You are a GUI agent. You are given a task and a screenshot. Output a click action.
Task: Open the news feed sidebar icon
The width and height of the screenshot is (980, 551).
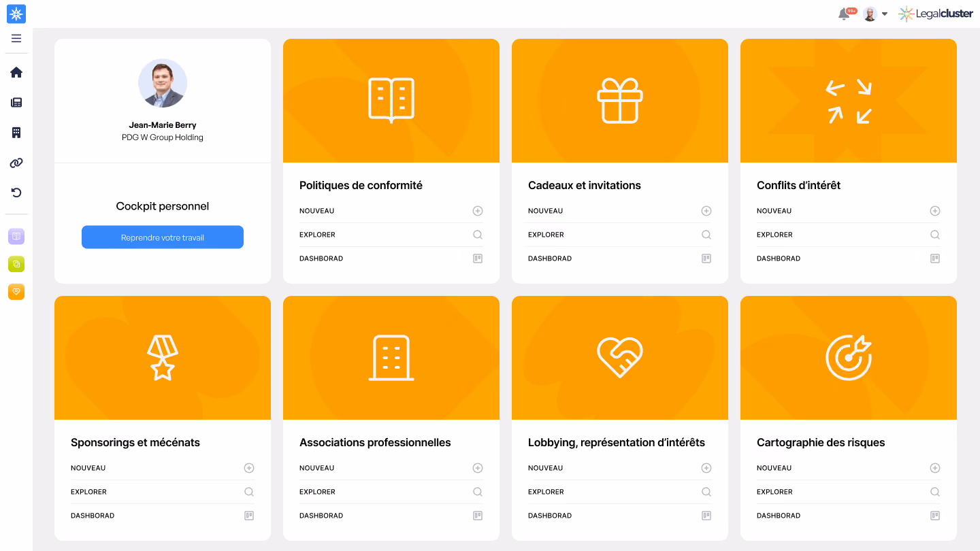[x=16, y=103]
